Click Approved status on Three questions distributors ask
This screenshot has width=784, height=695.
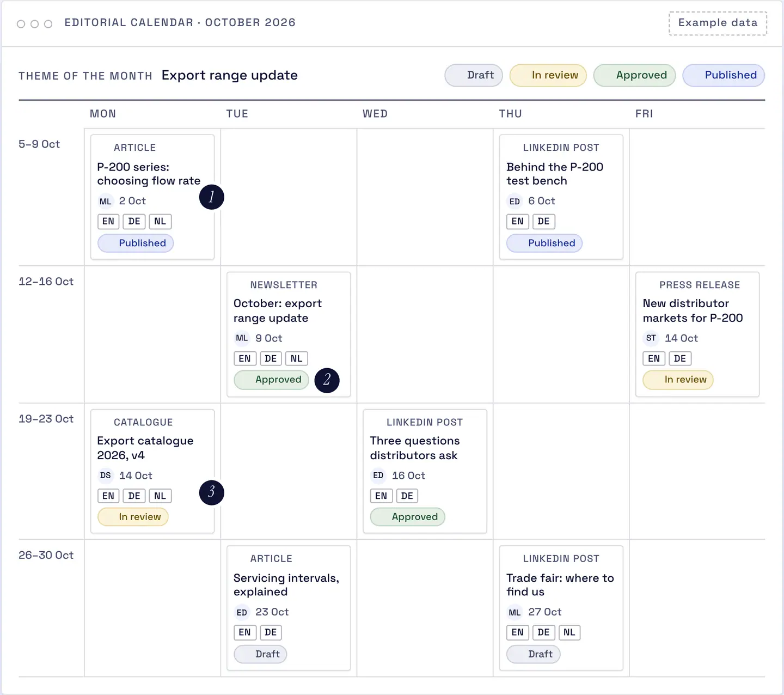[408, 517]
